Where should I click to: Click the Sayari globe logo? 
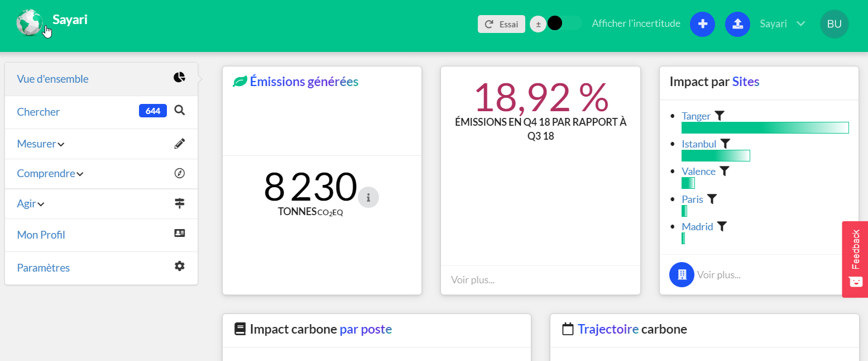[30, 22]
